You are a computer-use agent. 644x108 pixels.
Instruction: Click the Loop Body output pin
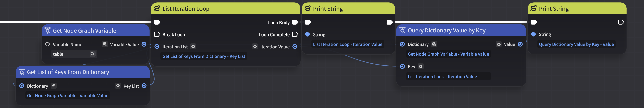click(x=295, y=22)
